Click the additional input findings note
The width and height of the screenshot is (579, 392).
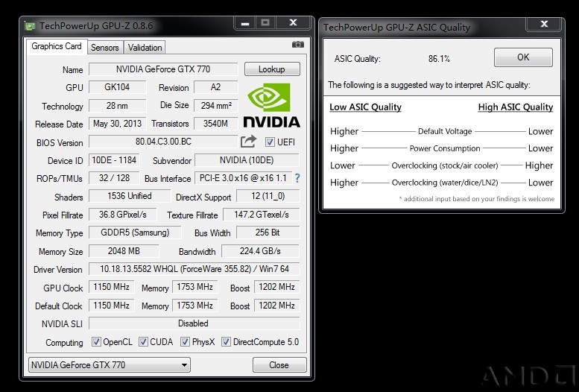(x=477, y=199)
